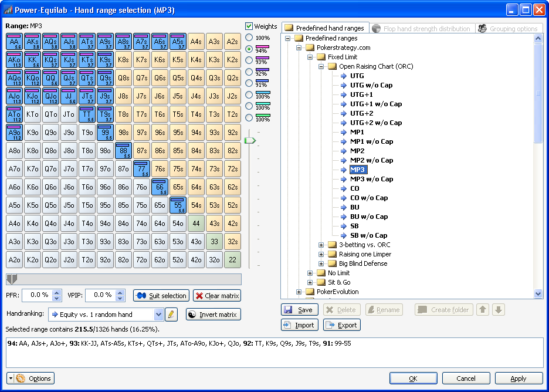
Task: Click the 3-betting vs. ORC folder icon
Action: click(x=332, y=245)
